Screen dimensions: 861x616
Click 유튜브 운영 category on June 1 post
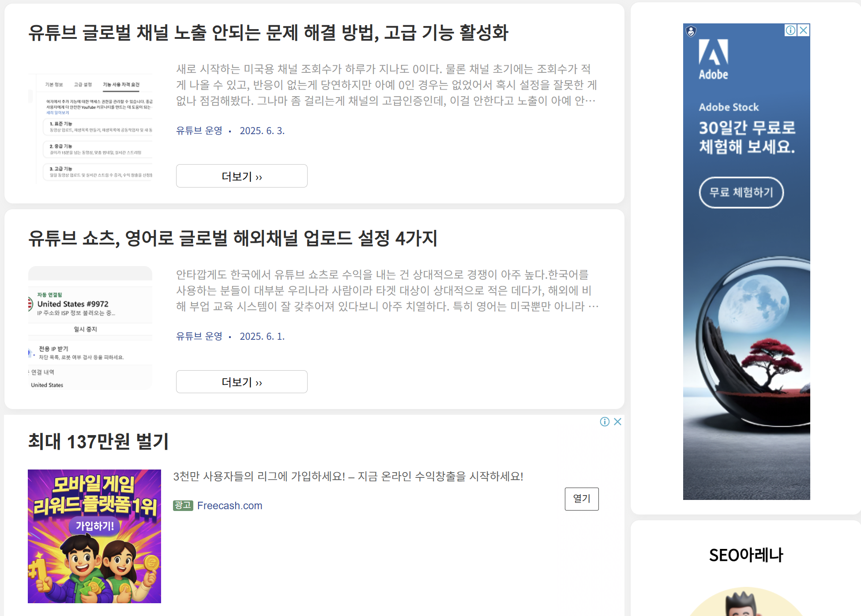coord(199,336)
